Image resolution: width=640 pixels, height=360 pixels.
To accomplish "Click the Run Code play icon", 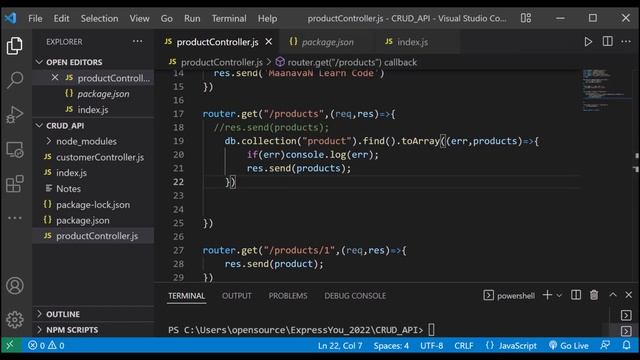I will pos(588,42).
